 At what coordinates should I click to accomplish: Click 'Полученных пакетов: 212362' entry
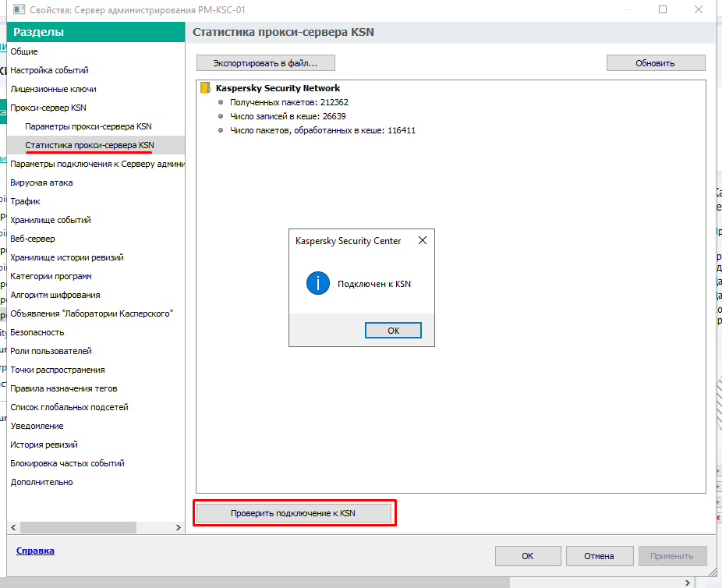pos(289,102)
